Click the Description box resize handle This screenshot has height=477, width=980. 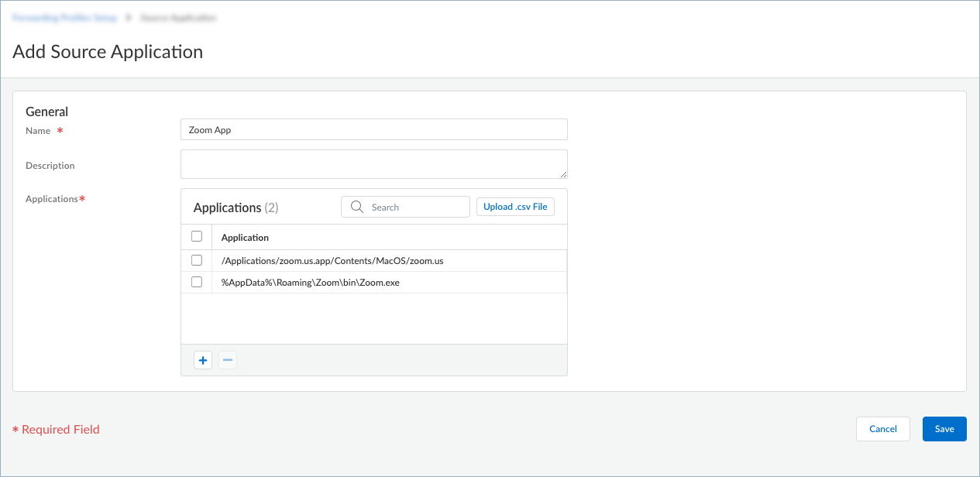(562, 173)
